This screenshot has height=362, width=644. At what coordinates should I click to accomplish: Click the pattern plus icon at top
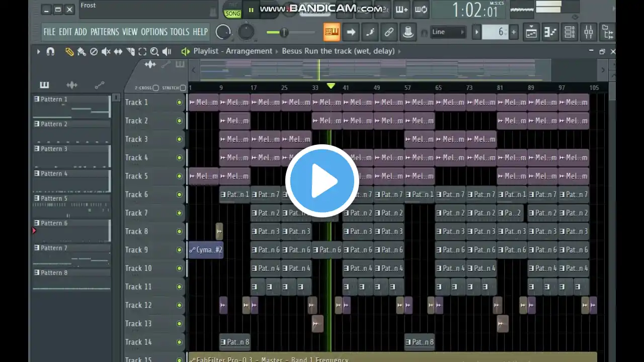(x=401, y=9)
